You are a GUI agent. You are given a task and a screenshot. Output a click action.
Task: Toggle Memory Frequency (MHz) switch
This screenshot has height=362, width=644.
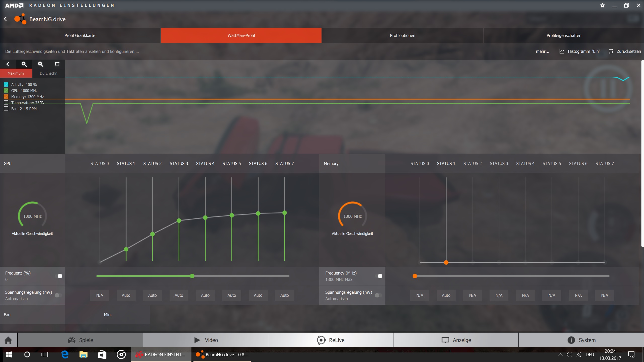pyautogui.click(x=379, y=276)
